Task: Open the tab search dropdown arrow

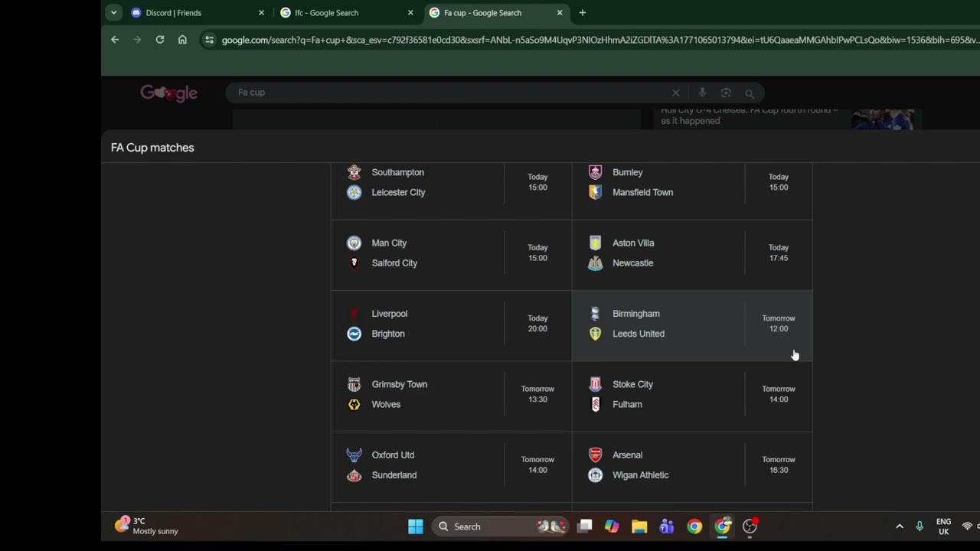Action: pyautogui.click(x=113, y=12)
